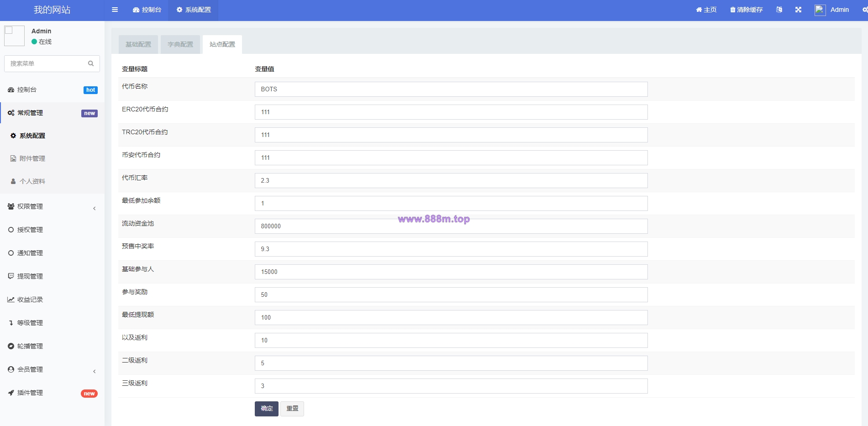Open 等级管理 in sidebar

point(52,323)
